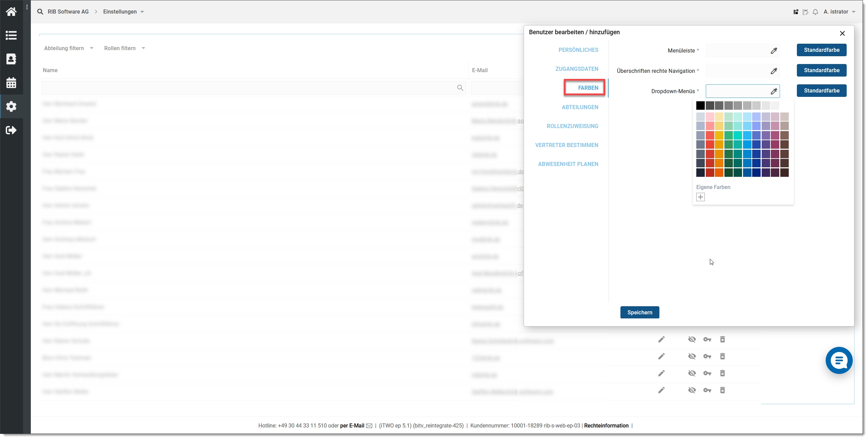Click the delete trash icon for user

(722, 339)
